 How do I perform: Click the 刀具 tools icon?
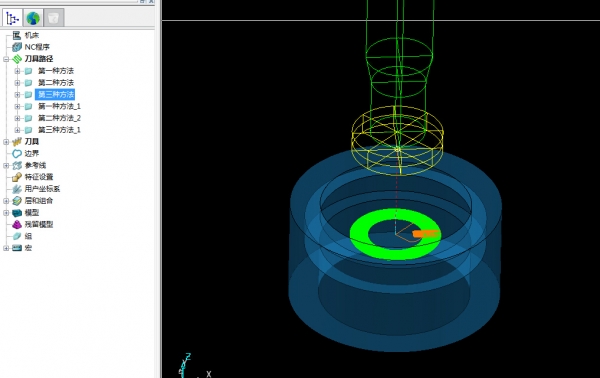coord(16,142)
